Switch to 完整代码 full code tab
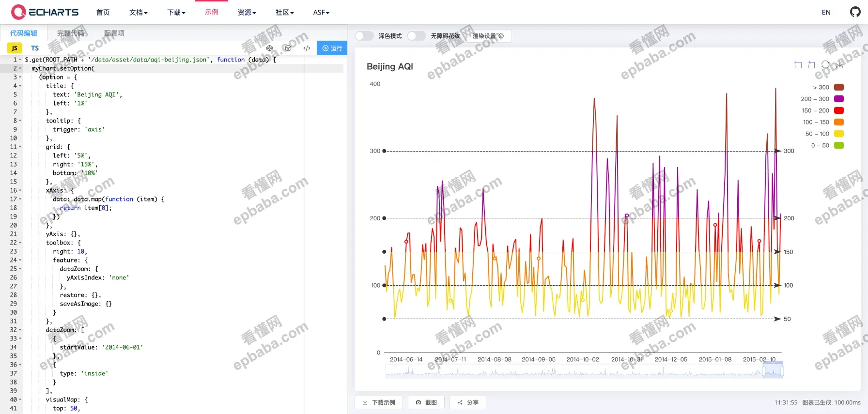 pos(71,33)
